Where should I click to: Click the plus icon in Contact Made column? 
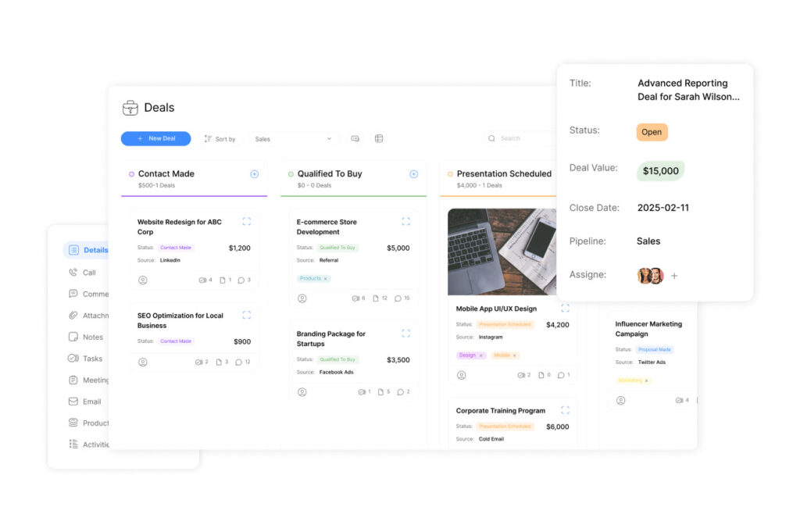pos(254,174)
